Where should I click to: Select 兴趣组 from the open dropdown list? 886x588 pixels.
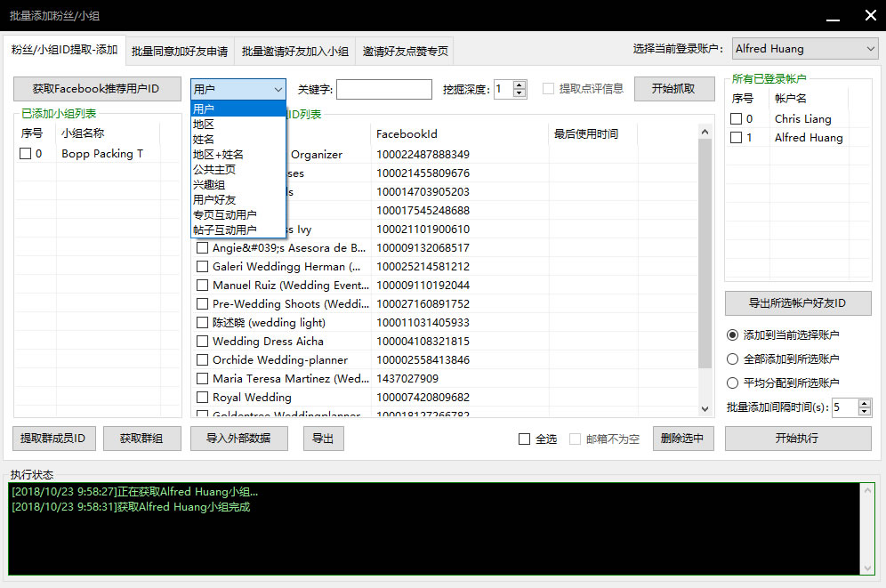click(208, 184)
